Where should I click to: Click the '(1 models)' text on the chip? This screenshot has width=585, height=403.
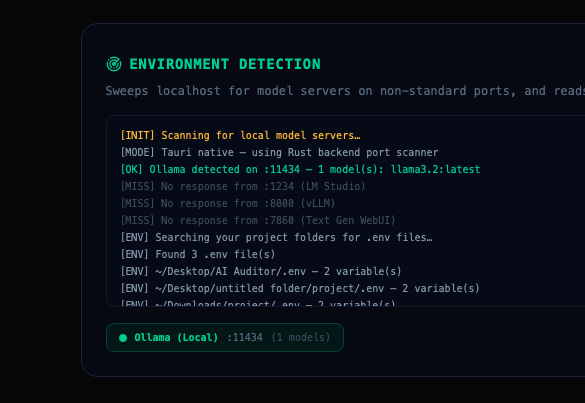pos(301,337)
